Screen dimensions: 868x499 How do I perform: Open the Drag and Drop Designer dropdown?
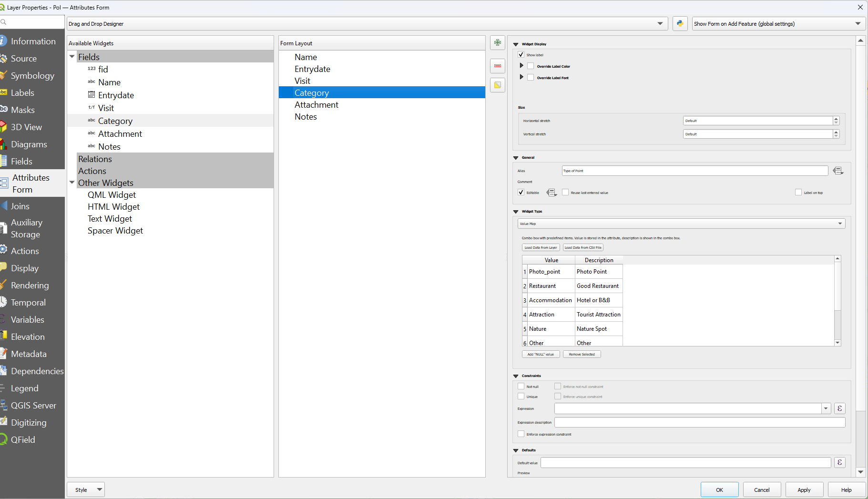click(x=367, y=23)
